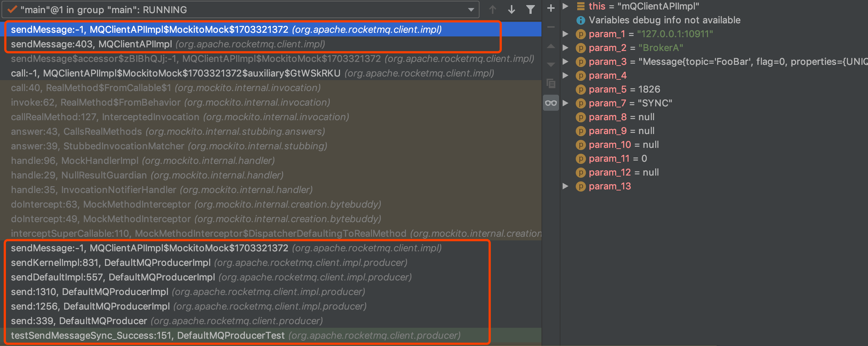Expand param_2 BrokerA node

click(x=566, y=48)
